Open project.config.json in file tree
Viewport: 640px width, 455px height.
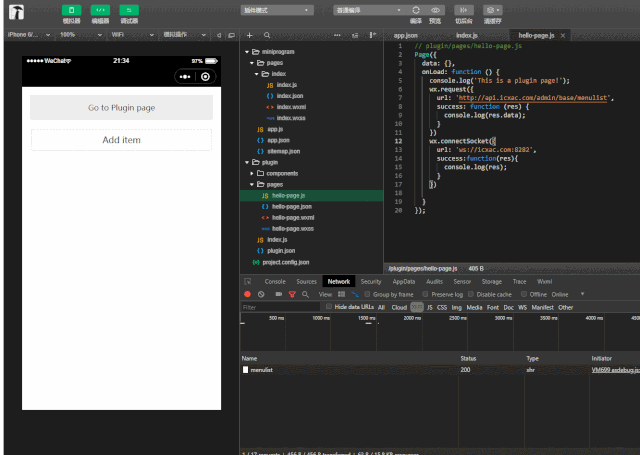coord(286,262)
